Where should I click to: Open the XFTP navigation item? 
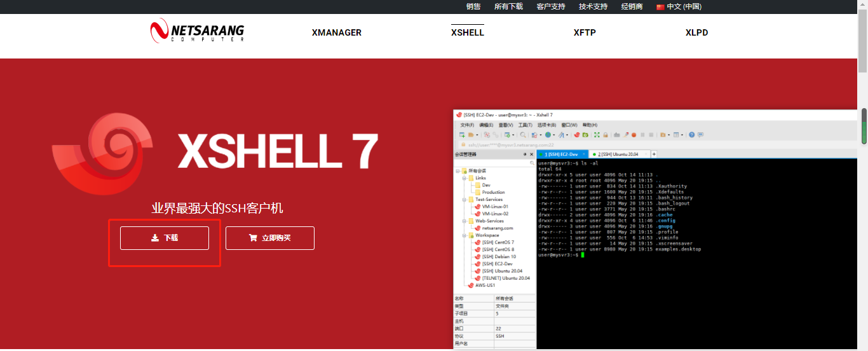[x=585, y=32]
